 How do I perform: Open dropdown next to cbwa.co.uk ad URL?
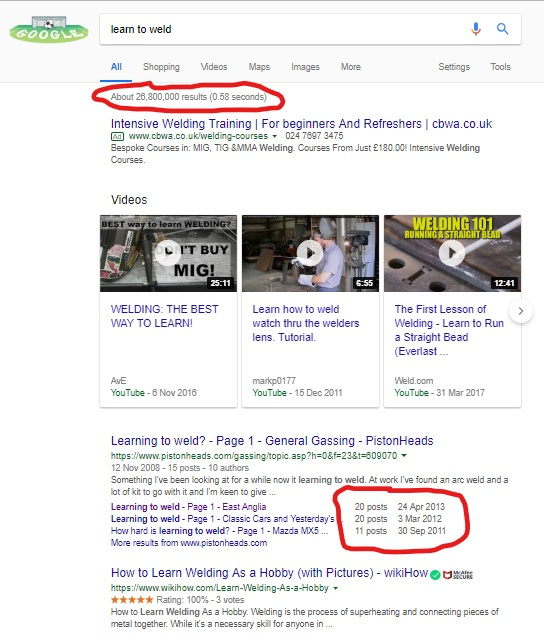tap(274, 136)
